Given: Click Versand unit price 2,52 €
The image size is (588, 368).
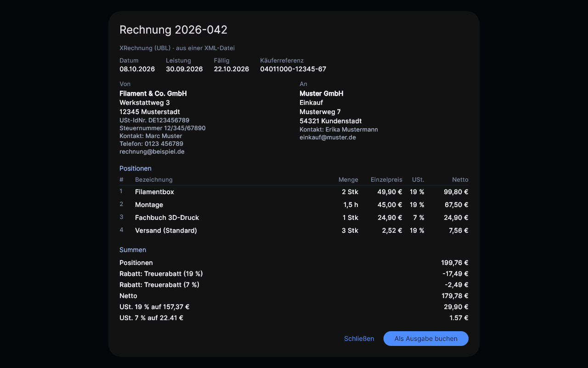Looking at the screenshot, I should click(392, 230).
